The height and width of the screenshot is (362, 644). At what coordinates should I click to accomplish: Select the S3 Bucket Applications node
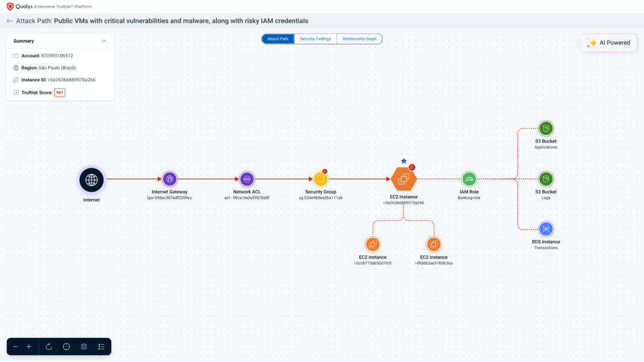545,128
